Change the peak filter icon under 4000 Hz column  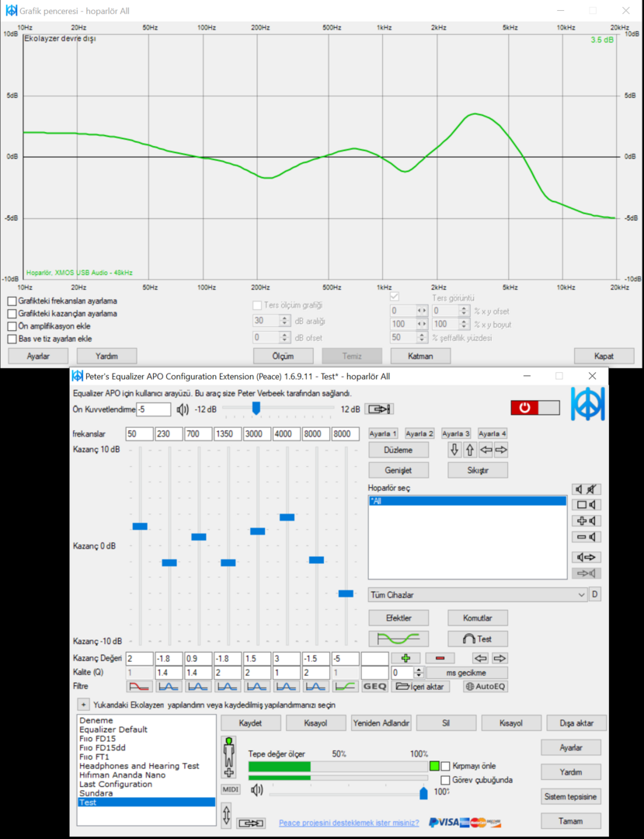(286, 687)
